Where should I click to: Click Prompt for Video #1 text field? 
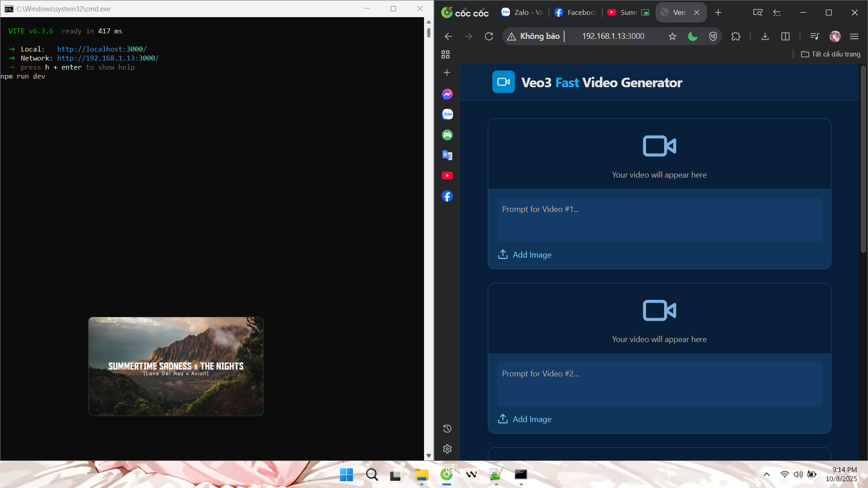(x=659, y=220)
